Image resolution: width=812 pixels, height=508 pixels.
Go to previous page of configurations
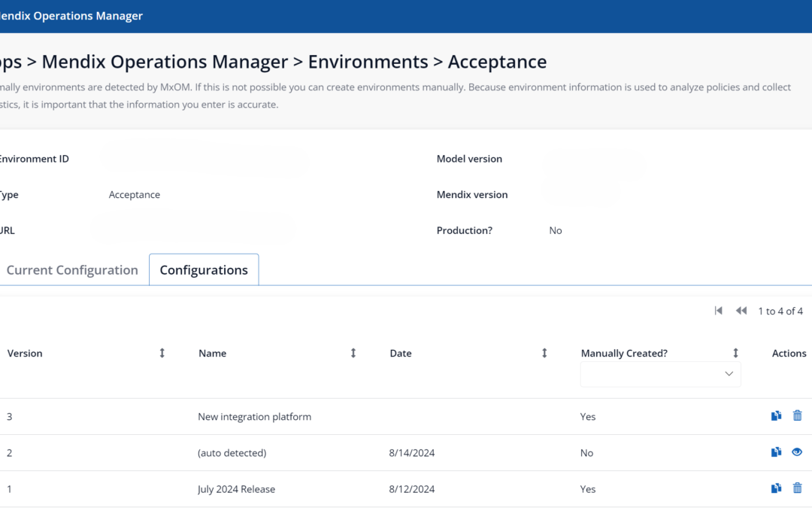(741, 311)
